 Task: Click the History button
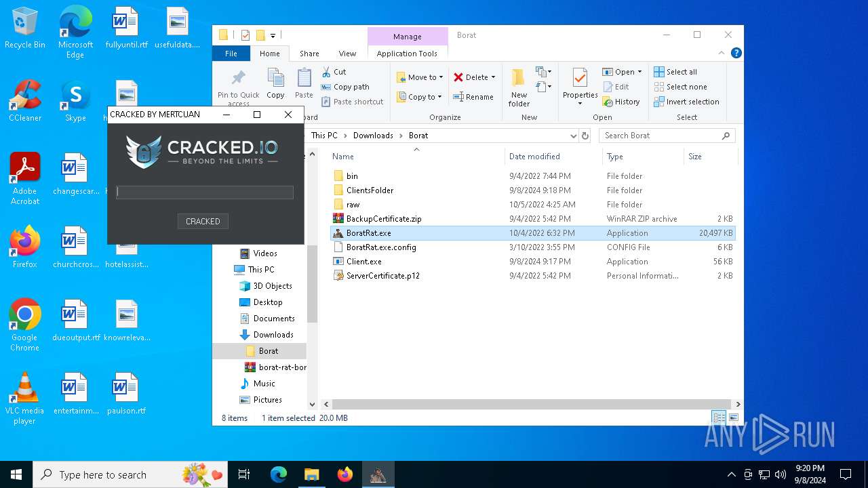[x=621, y=102]
